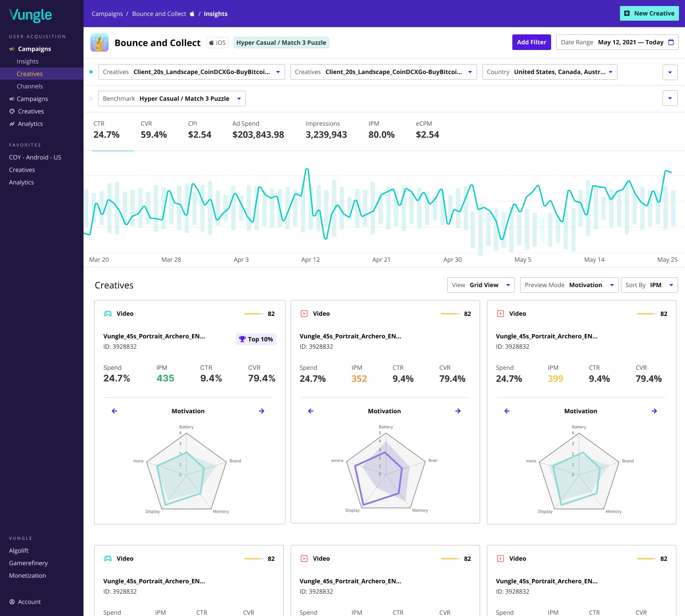The image size is (685, 616).
Task: Click the Date Range field
Action: click(x=617, y=42)
